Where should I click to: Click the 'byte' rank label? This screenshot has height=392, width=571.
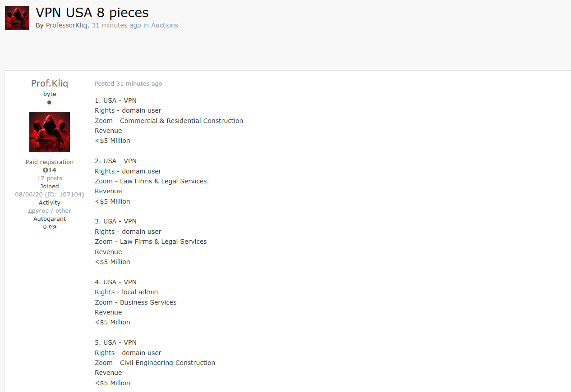tap(50, 94)
